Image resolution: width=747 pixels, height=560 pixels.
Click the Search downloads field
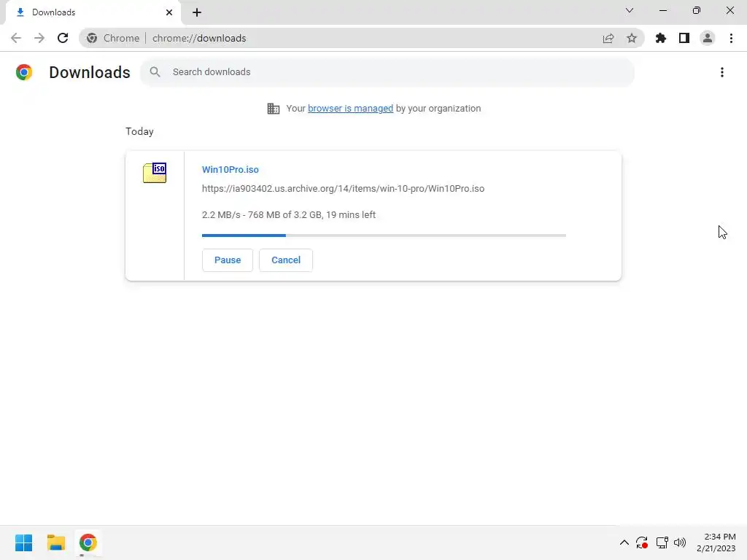coord(387,72)
